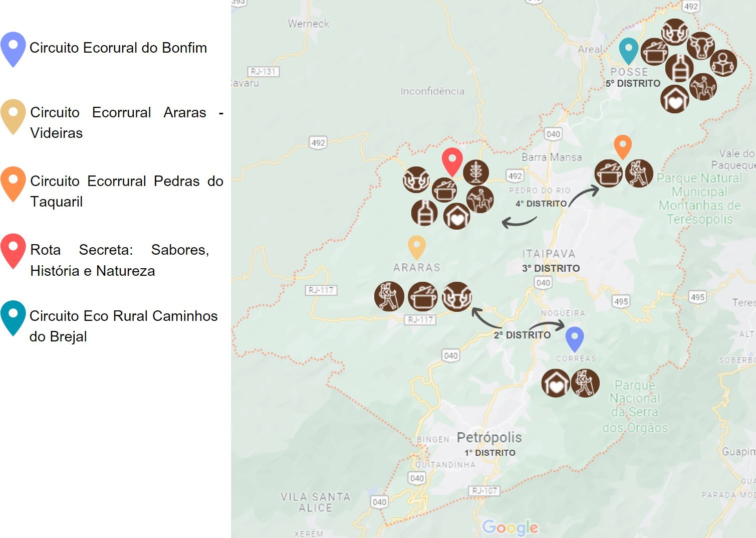Click the plant sprout icon beside red pin
The width and height of the screenshot is (756, 538).
[476, 172]
